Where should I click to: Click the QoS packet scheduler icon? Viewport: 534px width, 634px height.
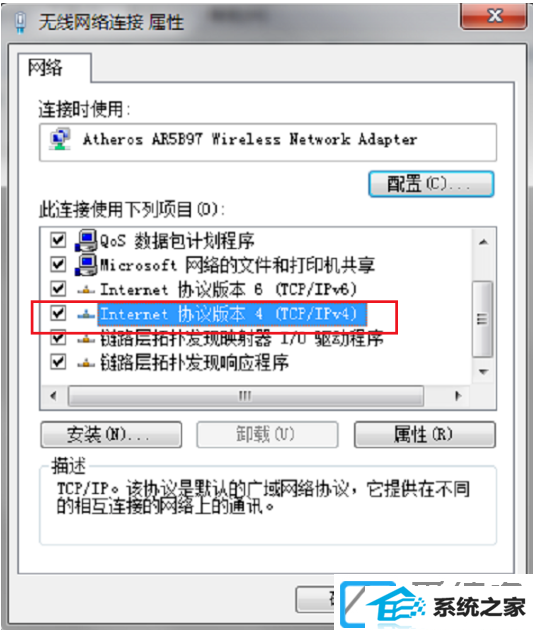click(87, 241)
